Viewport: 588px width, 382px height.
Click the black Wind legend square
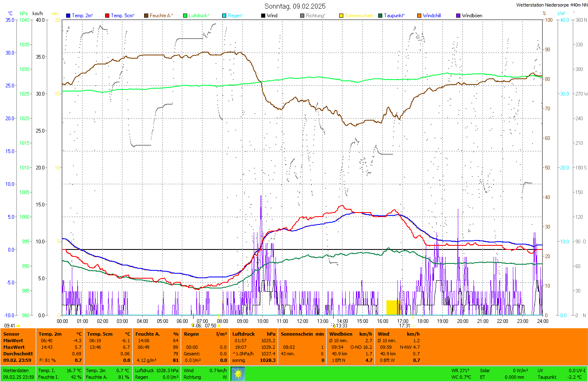pyautogui.click(x=263, y=16)
